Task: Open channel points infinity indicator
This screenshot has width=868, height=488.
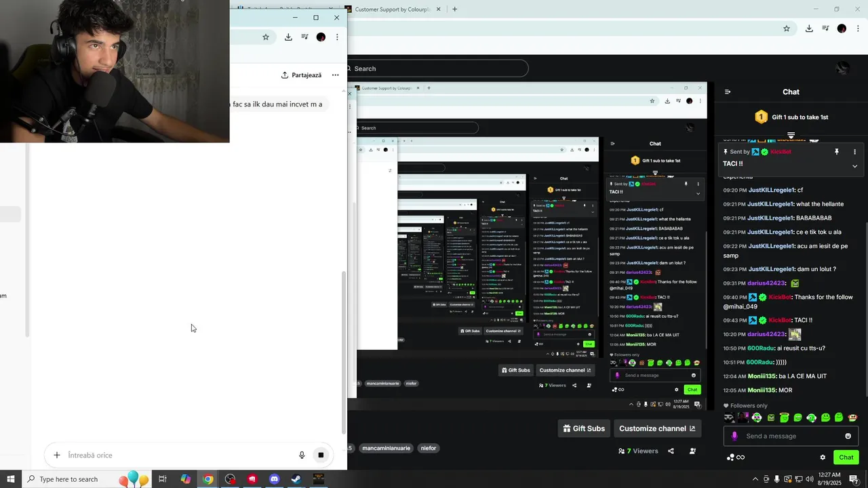Action: point(736,457)
